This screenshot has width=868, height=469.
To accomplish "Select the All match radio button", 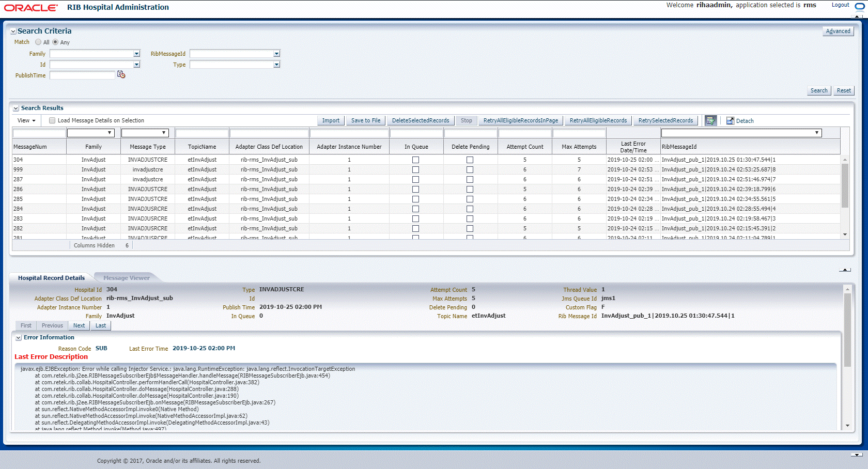I will 38,42.
